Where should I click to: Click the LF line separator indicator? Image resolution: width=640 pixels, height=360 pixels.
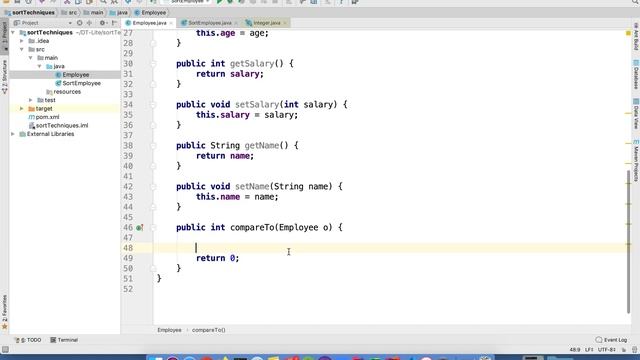click(x=589, y=350)
